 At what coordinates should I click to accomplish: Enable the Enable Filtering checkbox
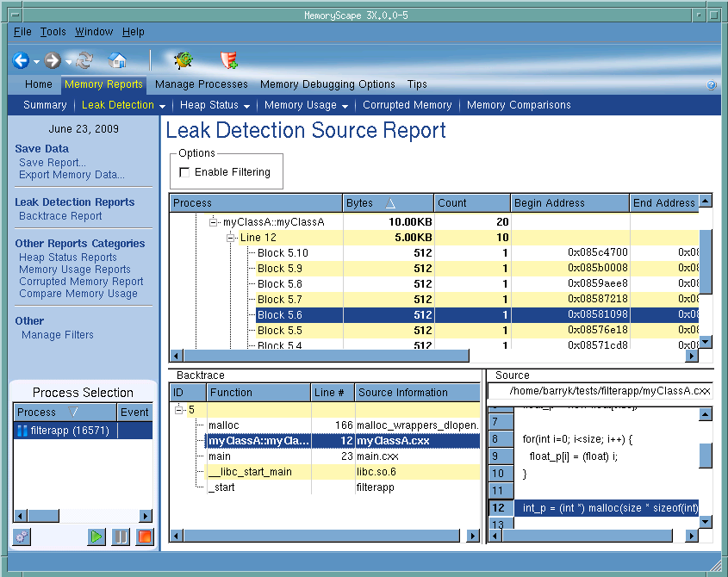pos(184,172)
